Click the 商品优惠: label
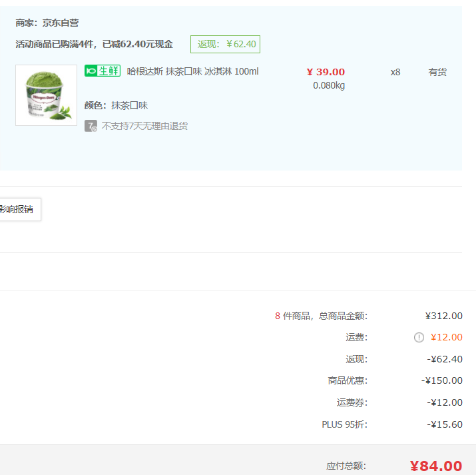The width and height of the screenshot is (476, 475). pos(348,380)
